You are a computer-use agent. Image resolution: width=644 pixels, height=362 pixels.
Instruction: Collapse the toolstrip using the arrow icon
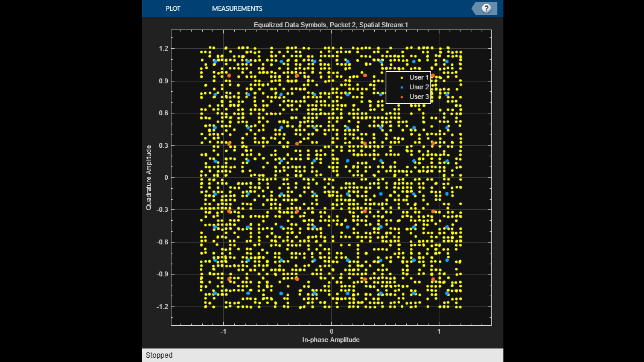click(x=474, y=8)
